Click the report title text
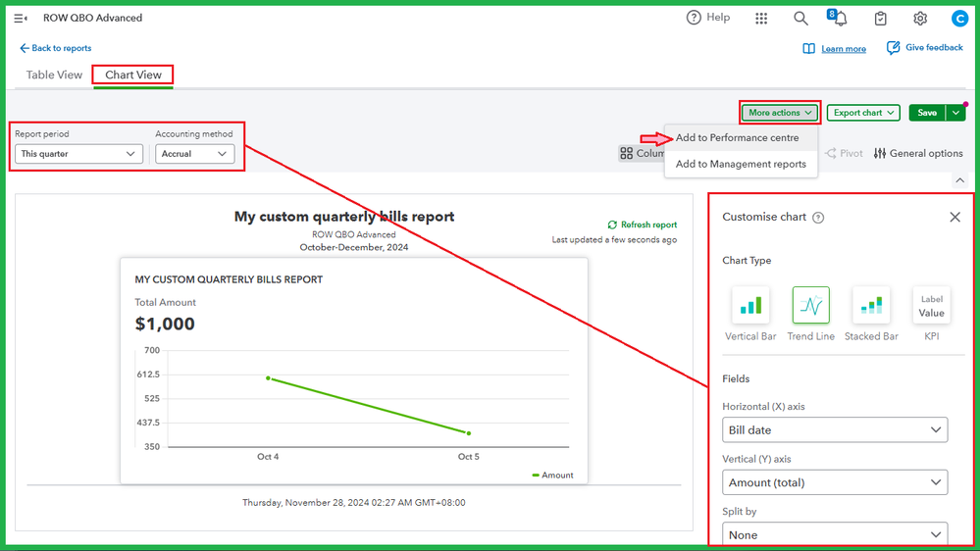 [x=344, y=217]
